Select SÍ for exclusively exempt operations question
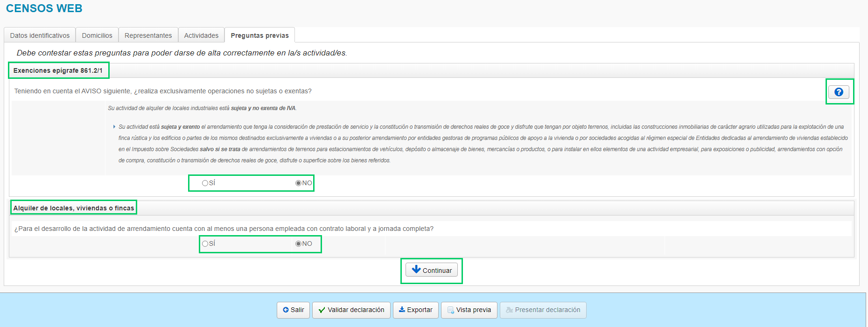 (x=205, y=183)
